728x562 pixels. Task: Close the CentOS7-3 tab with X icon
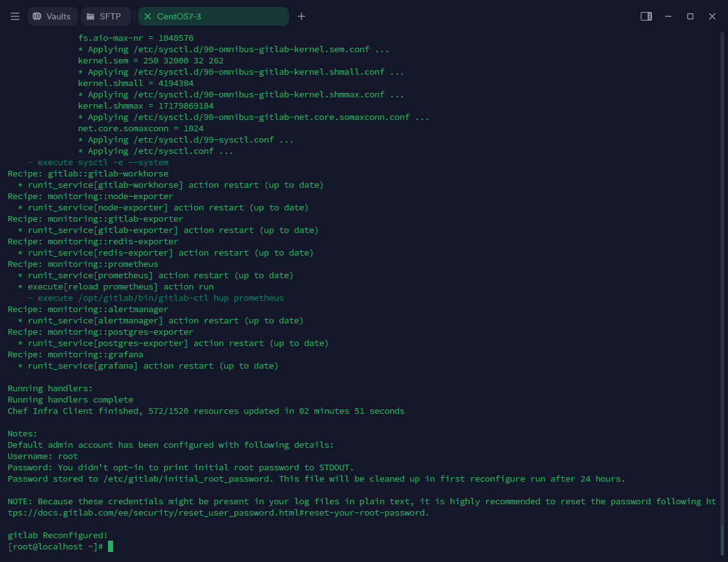click(148, 16)
